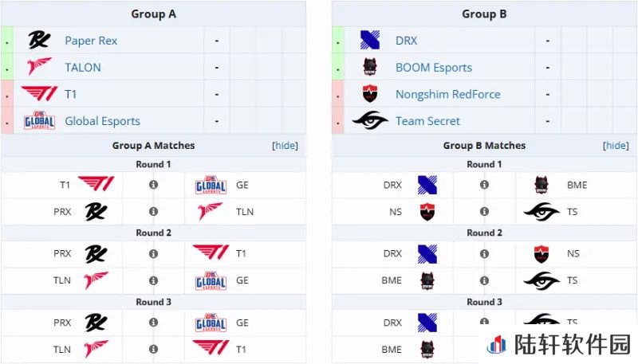Open match info for T1 vs GE
The width and height of the screenshot is (638, 364).
pyautogui.click(x=153, y=185)
